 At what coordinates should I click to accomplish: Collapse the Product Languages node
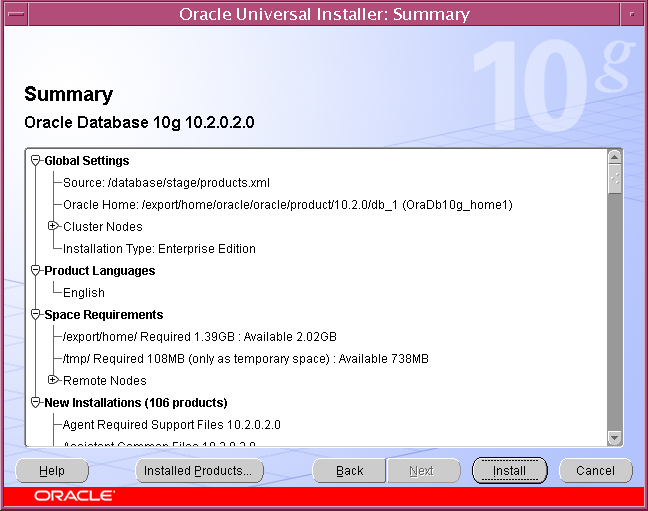[x=36, y=270]
